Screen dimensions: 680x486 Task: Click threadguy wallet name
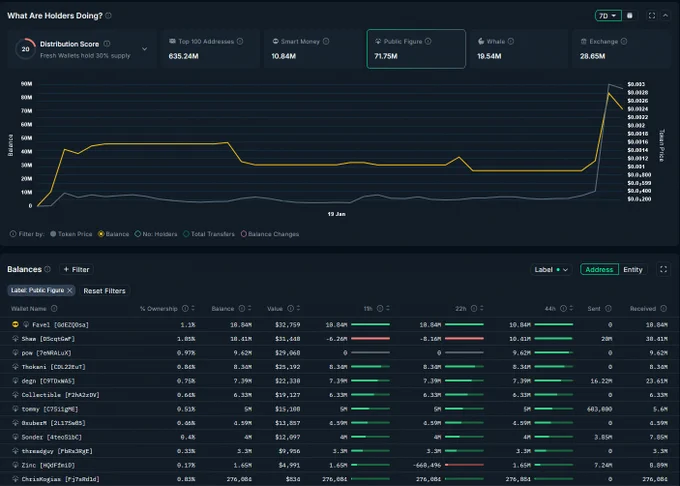click(x=57, y=451)
